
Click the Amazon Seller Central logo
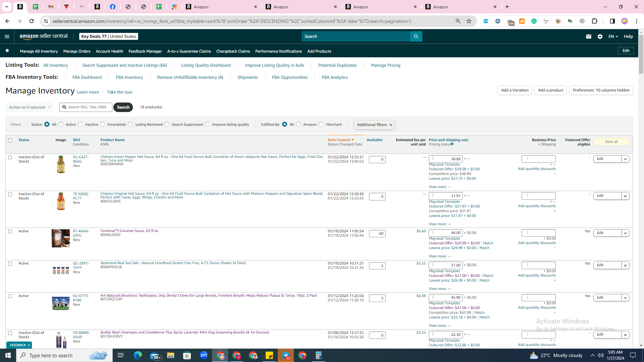[x=44, y=36]
